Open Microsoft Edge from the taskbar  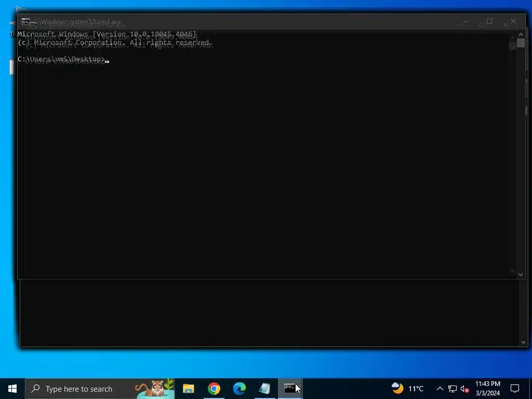coord(239,389)
